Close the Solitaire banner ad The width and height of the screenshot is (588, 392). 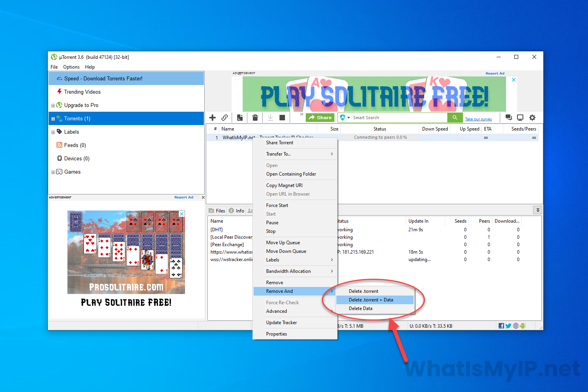tap(514, 80)
